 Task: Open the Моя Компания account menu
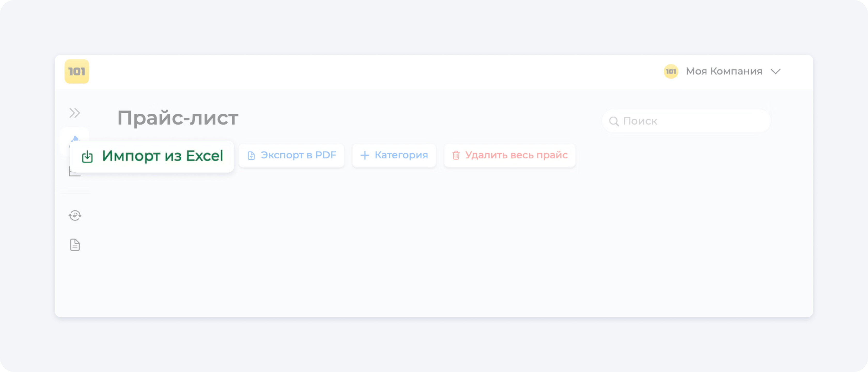click(724, 72)
